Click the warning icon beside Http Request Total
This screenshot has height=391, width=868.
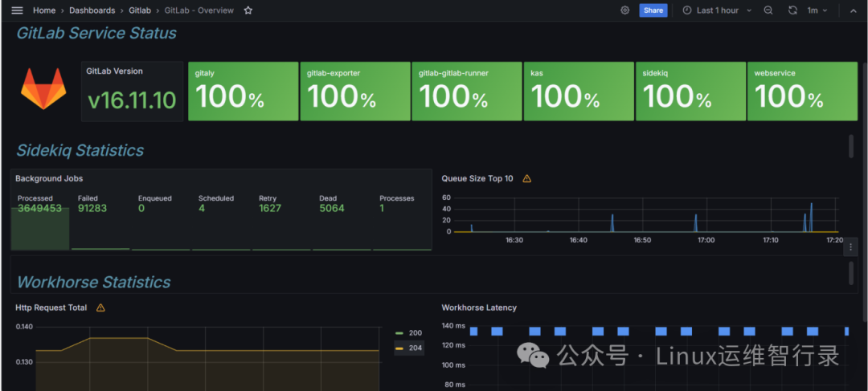100,308
